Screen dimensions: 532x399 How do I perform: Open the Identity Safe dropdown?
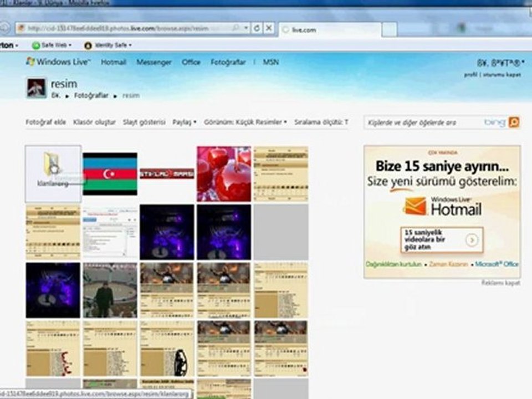(130, 45)
